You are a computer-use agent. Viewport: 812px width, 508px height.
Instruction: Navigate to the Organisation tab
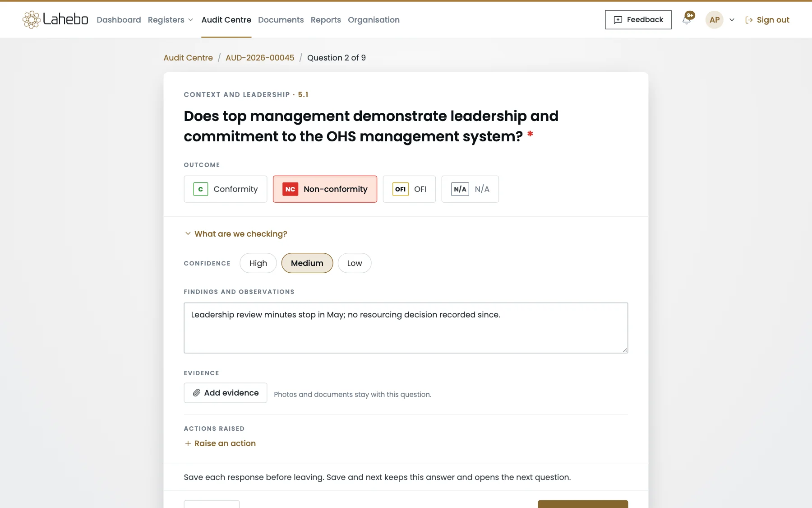tap(374, 20)
